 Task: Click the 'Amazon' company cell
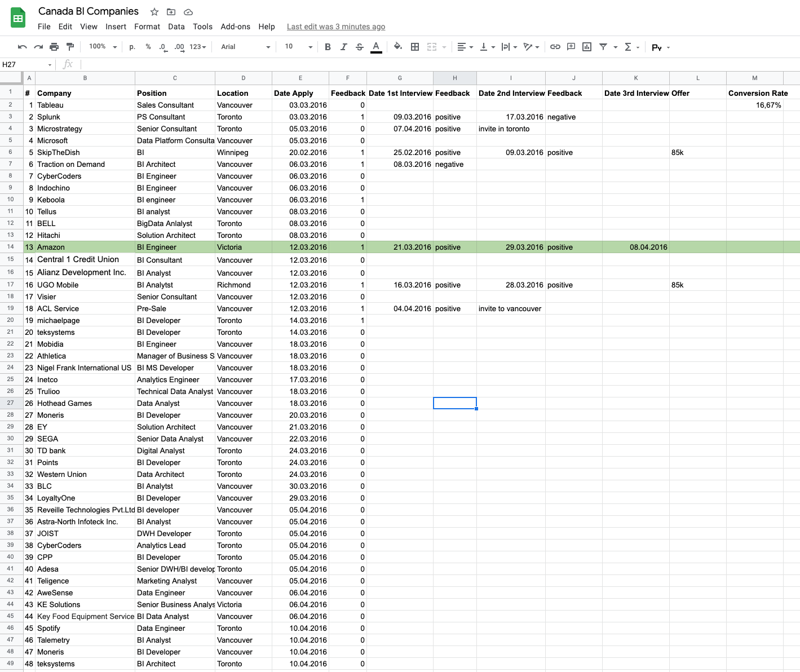pyautogui.click(x=85, y=247)
